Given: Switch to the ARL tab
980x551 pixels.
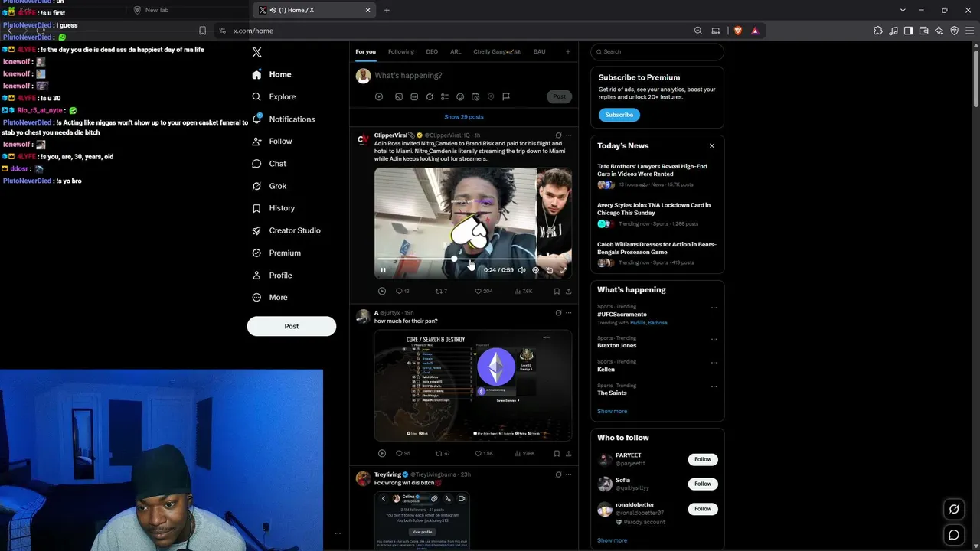Looking at the screenshot, I should [x=456, y=52].
